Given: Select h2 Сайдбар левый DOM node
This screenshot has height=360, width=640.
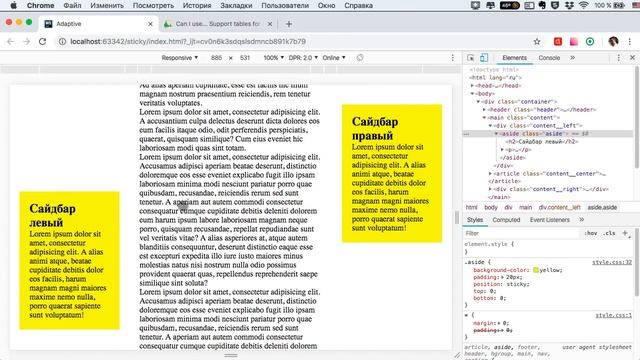Looking at the screenshot, I should (x=542, y=142).
